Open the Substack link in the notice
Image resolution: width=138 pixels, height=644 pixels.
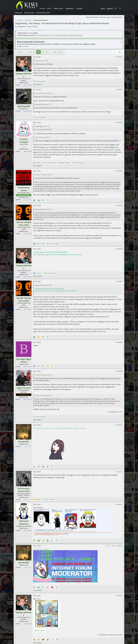(78, 35)
